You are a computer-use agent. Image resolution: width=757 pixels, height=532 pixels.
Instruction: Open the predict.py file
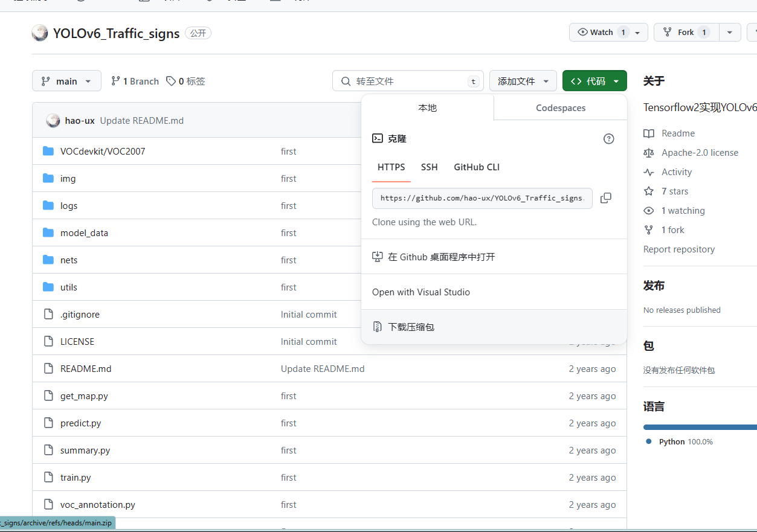coord(81,423)
